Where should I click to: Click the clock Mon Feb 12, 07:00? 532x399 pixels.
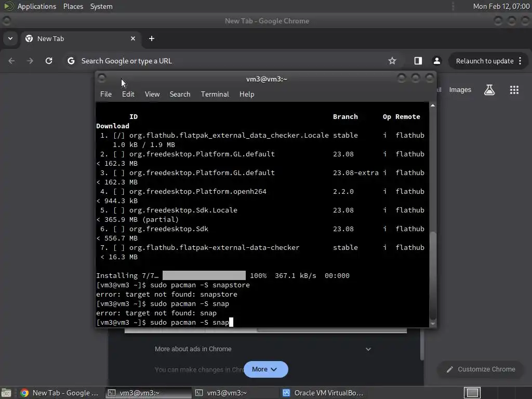pyautogui.click(x=501, y=6)
